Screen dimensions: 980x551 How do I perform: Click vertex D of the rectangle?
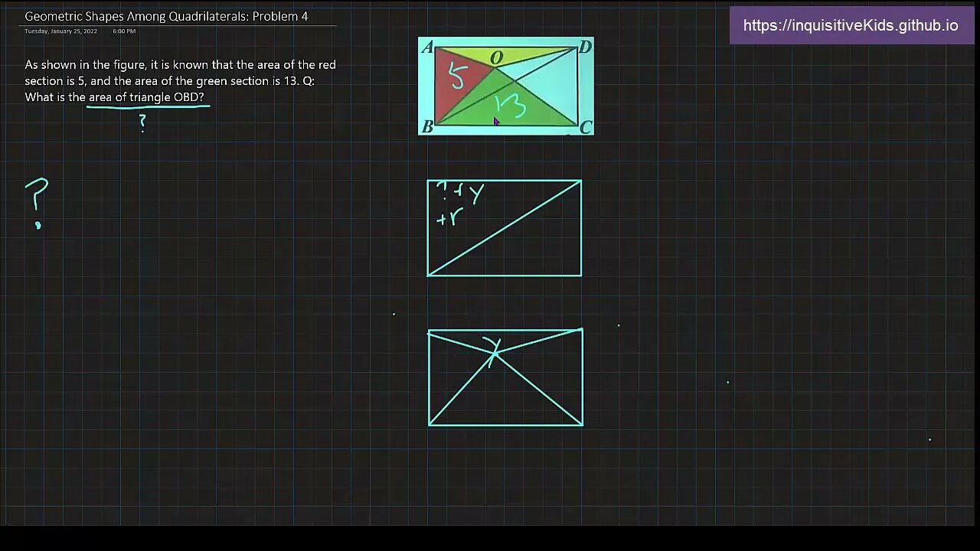tap(586, 47)
